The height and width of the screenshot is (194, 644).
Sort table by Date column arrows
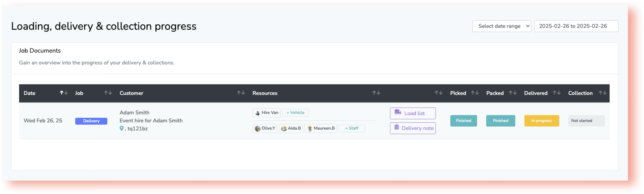click(63, 93)
